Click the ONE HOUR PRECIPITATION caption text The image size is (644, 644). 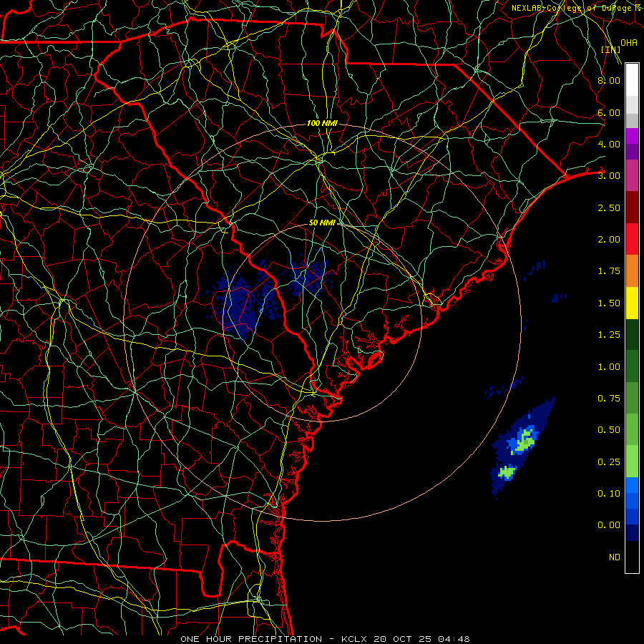(251, 639)
